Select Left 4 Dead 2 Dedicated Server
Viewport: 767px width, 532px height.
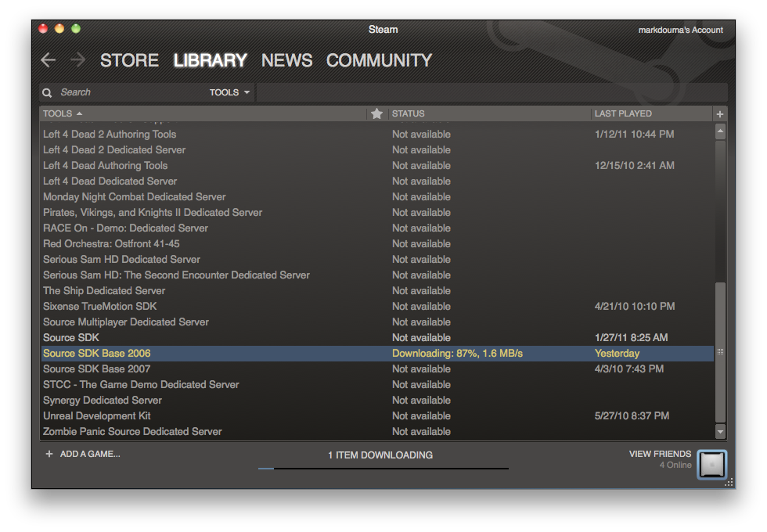[377, 149]
